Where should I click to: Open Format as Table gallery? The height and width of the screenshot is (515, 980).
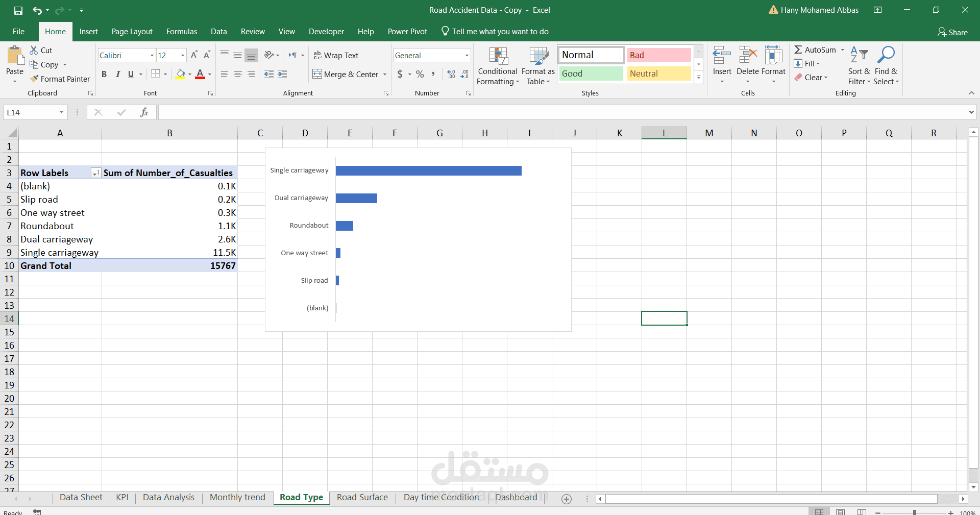point(538,66)
